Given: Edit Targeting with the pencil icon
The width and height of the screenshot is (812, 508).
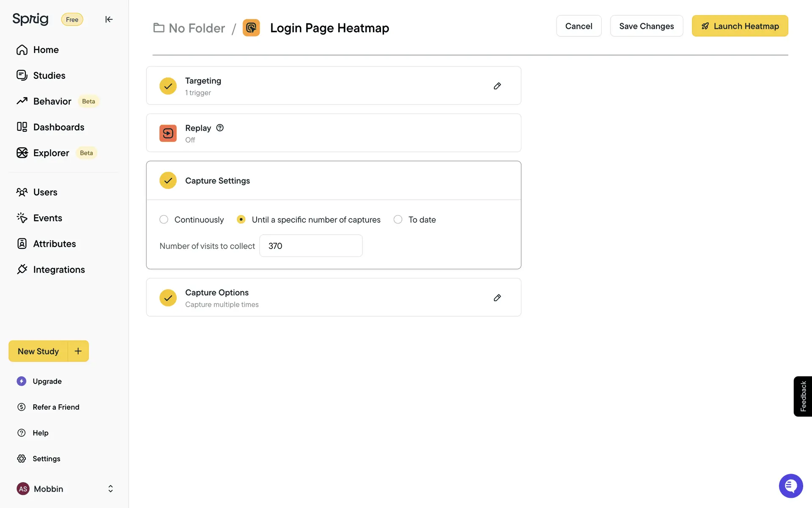Looking at the screenshot, I should pyautogui.click(x=497, y=86).
